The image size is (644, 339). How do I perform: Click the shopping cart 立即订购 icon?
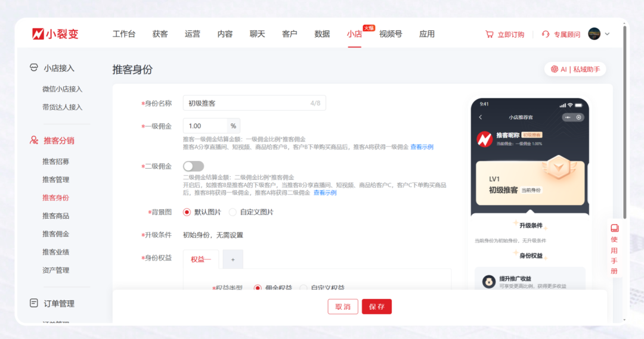pos(490,35)
